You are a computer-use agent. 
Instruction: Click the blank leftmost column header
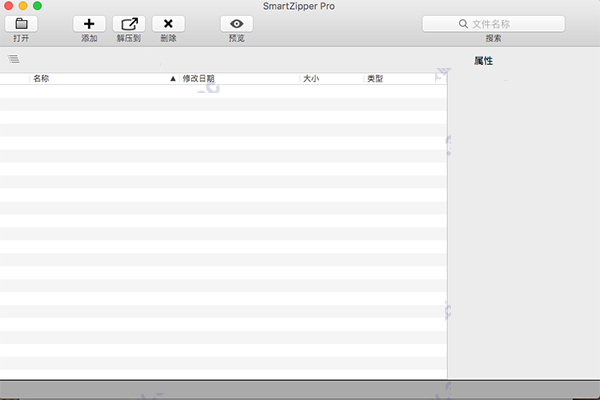point(14,78)
